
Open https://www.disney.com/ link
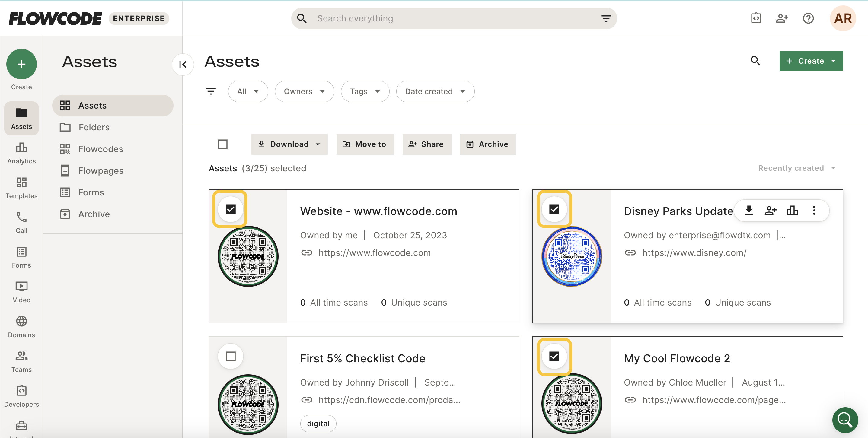[x=694, y=252]
